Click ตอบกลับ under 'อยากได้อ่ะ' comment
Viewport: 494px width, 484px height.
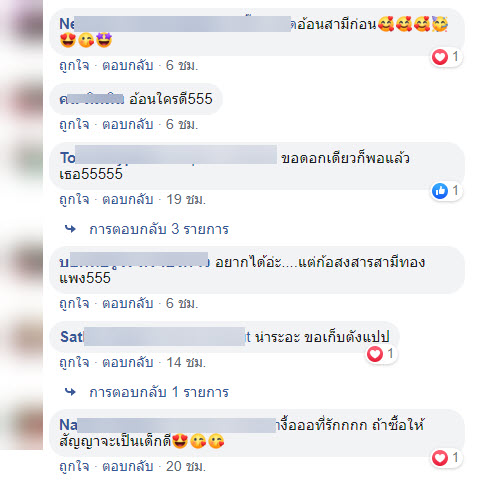pos(128,304)
